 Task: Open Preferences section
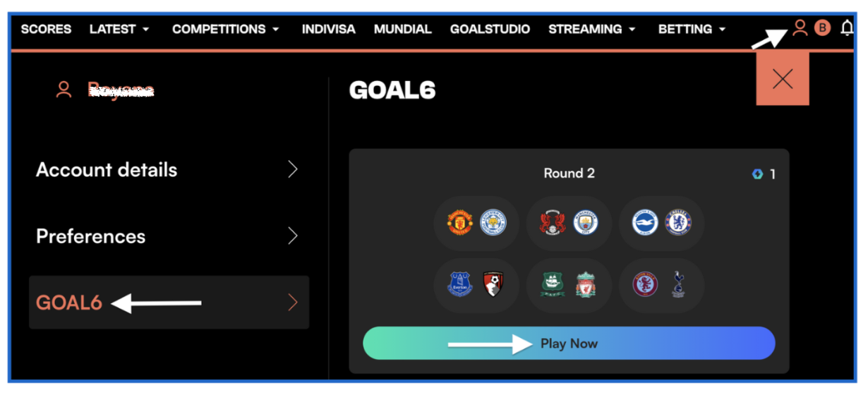pyautogui.click(x=169, y=236)
